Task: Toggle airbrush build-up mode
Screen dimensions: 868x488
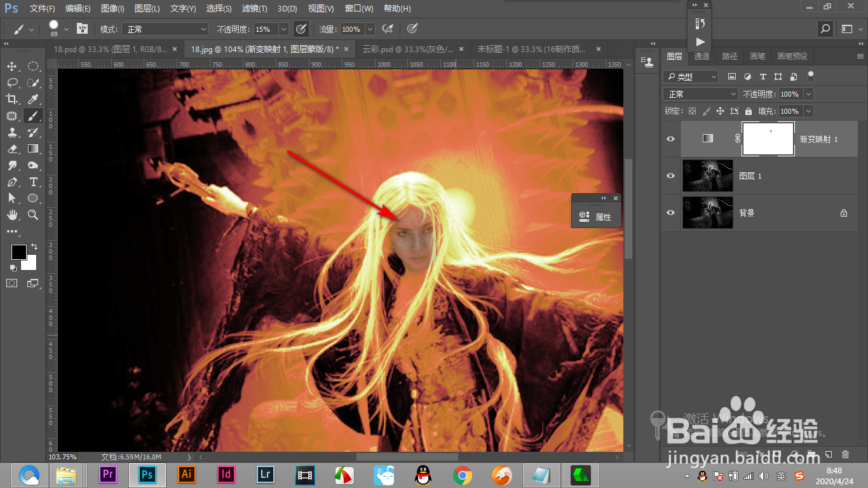Action: [x=387, y=29]
